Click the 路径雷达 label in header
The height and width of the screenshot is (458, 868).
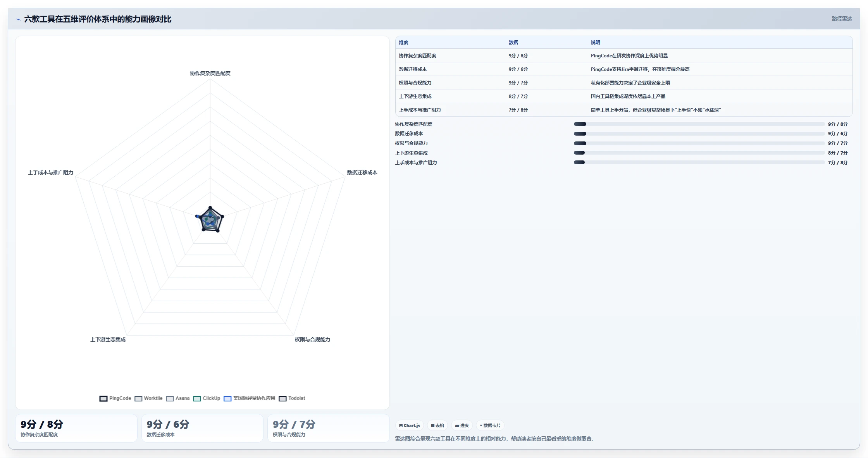click(842, 19)
